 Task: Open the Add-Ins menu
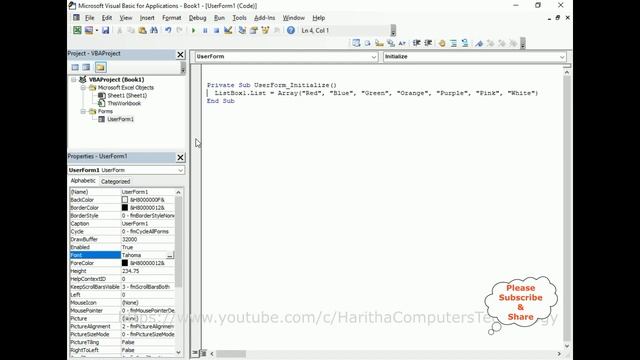click(x=264, y=18)
